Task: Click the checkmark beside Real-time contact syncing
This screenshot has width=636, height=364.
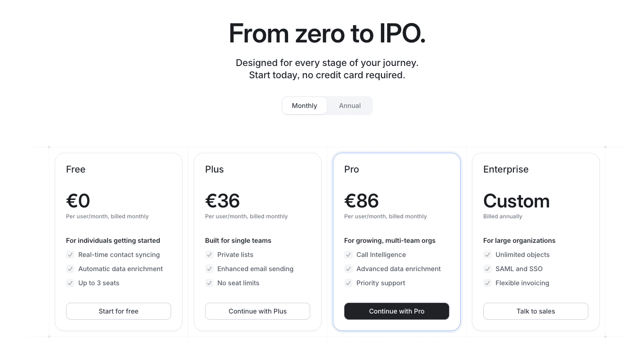Action: (70, 255)
